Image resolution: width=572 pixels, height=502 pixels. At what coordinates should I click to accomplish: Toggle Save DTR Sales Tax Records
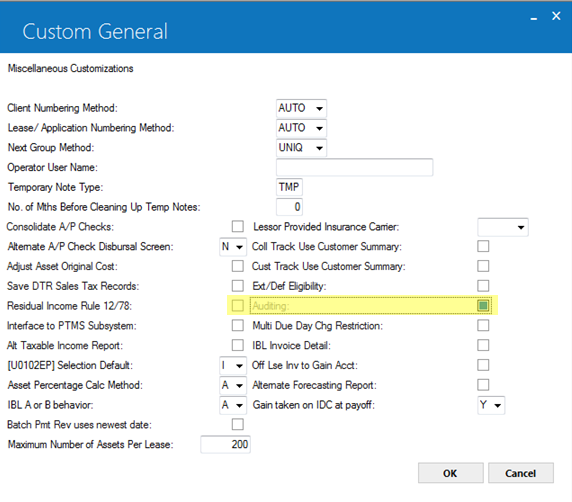238,286
